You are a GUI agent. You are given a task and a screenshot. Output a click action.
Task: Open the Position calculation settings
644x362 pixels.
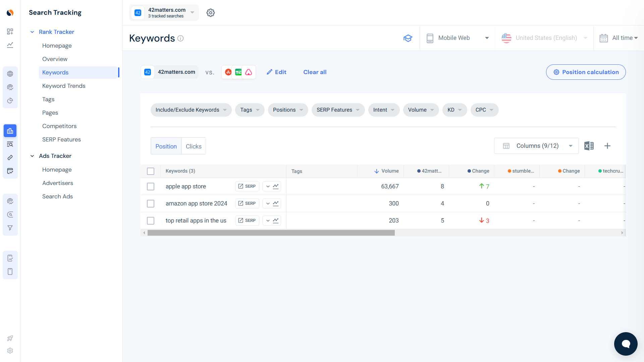pyautogui.click(x=586, y=72)
